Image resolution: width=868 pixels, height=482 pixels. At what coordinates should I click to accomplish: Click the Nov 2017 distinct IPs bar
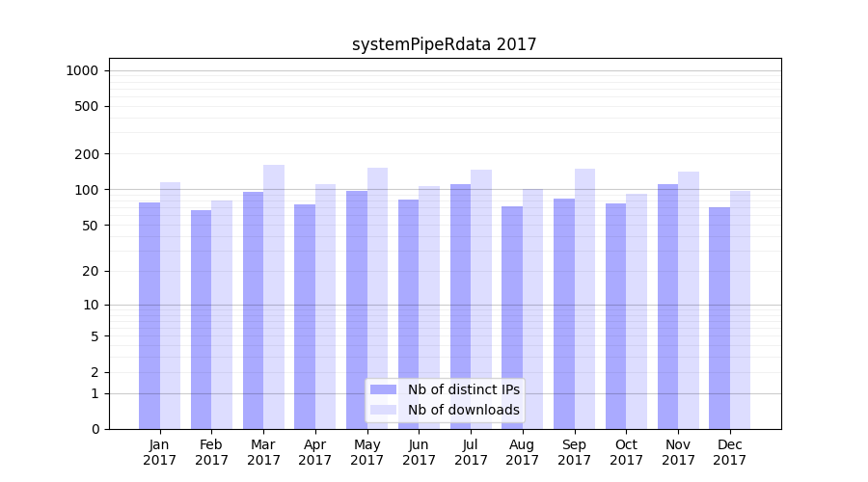(x=667, y=307)
